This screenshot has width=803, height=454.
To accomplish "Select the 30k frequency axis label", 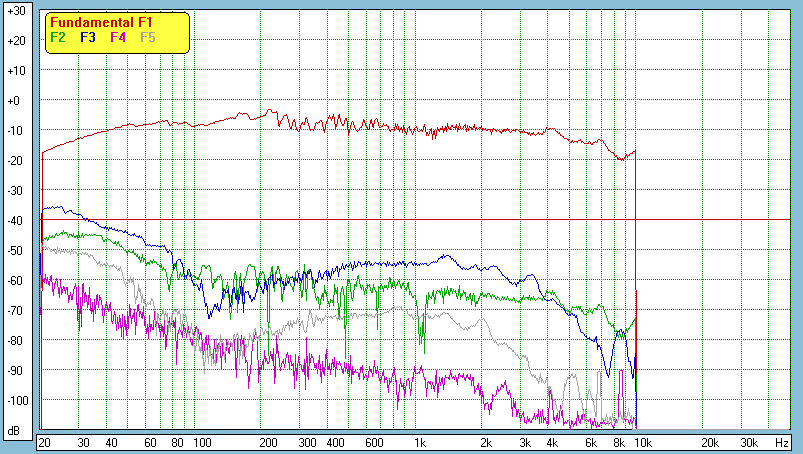I will [x=747, y=441].
